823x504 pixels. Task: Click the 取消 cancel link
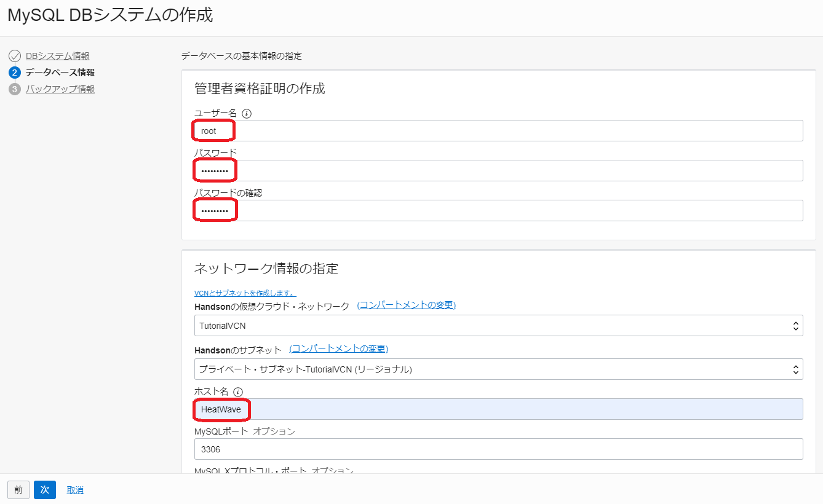pyautogui.click(x=75, y=490)
